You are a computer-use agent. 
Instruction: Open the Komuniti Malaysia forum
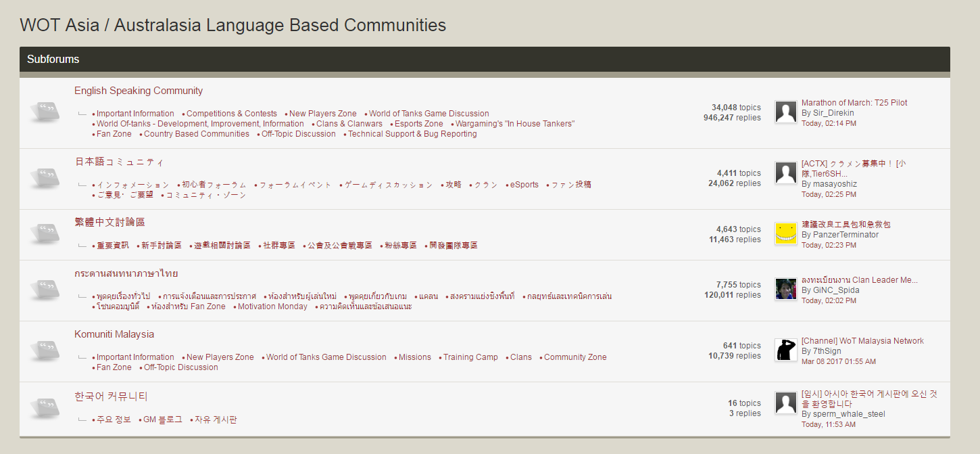[114, 334]
